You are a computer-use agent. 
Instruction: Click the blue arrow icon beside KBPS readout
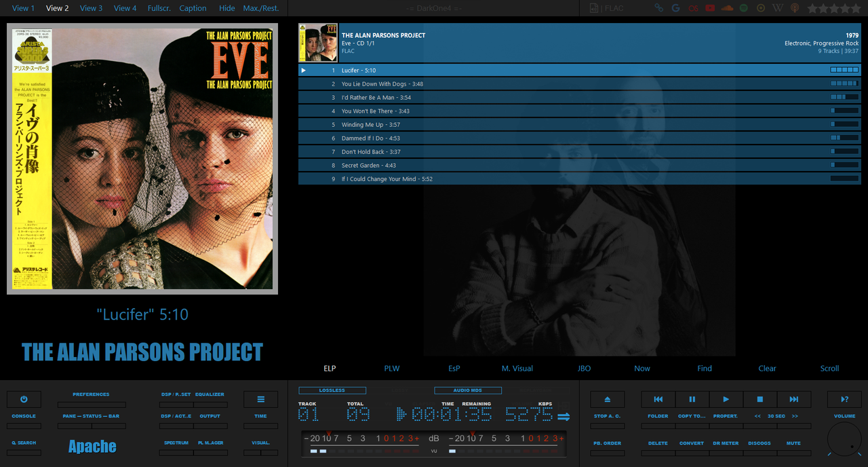(564, 416)
